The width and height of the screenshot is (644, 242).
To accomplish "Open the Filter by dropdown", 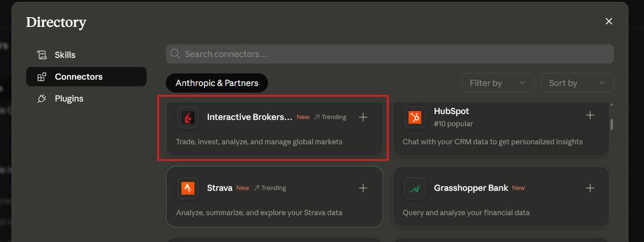I will (498, 83).
